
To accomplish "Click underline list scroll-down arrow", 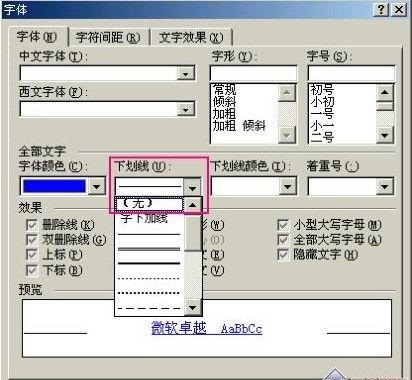I will (x=192, y=307).
